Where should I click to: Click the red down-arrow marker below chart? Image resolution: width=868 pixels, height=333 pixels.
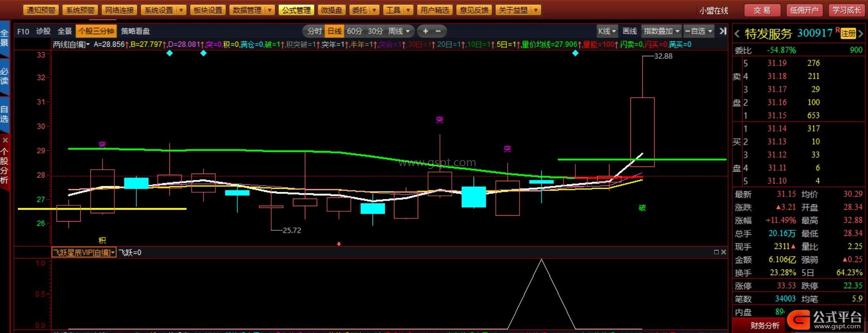pyautogui.click(x=339, y=244)
